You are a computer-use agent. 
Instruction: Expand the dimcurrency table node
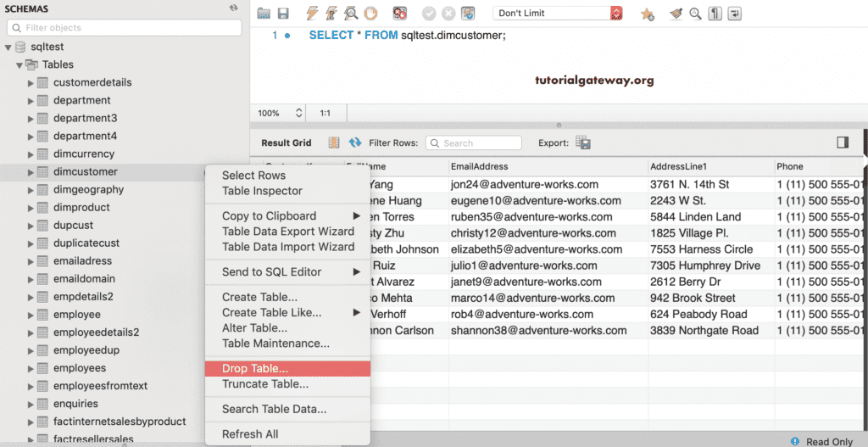coord(31,154)
